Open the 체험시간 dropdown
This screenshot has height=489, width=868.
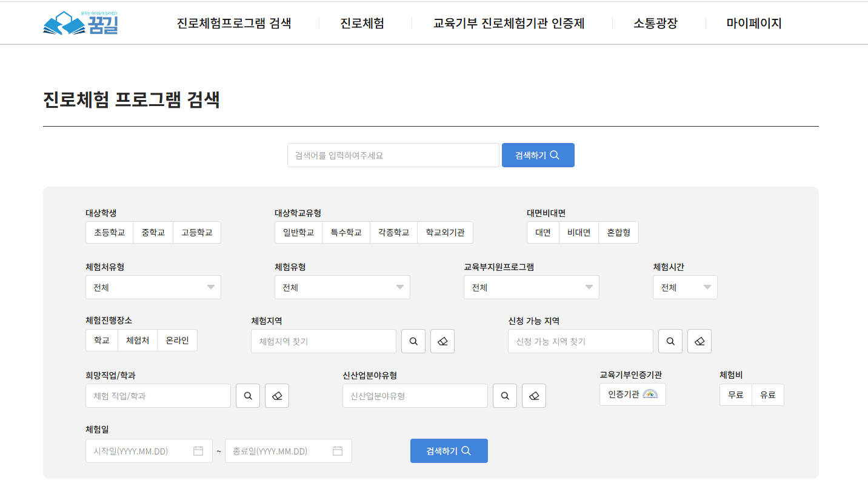pyautogui.click(x=685, y=287)
